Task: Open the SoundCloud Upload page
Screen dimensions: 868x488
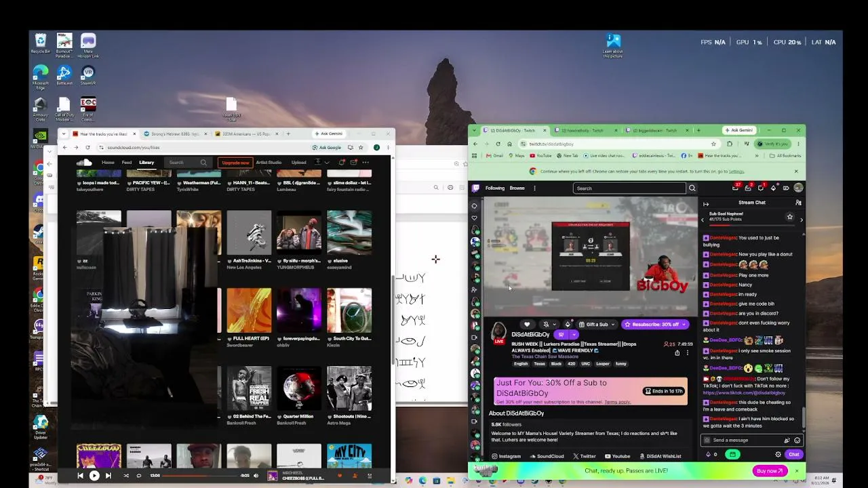Action: pos(298,163)
